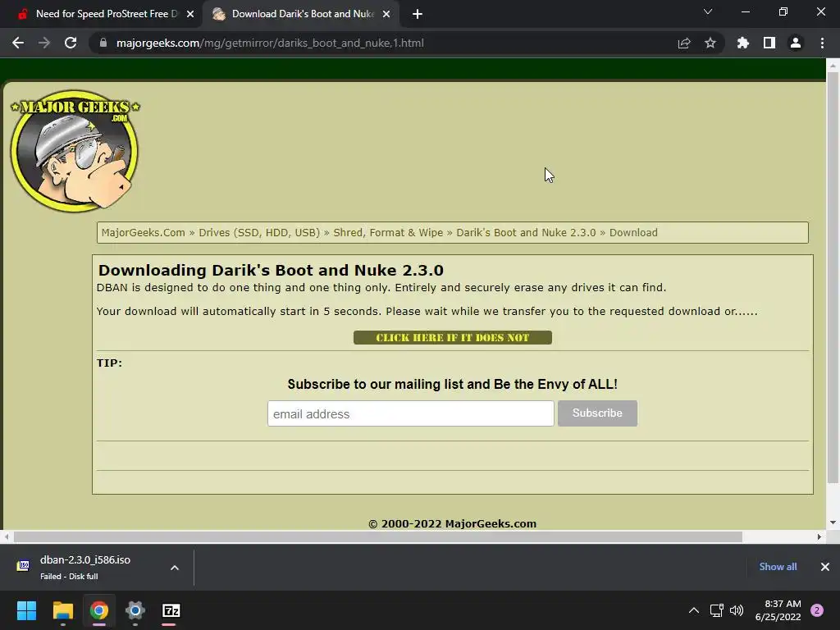Open Chrome three-dot menu
The width and height of the screenshot is (840, 630).
(822, 43)
